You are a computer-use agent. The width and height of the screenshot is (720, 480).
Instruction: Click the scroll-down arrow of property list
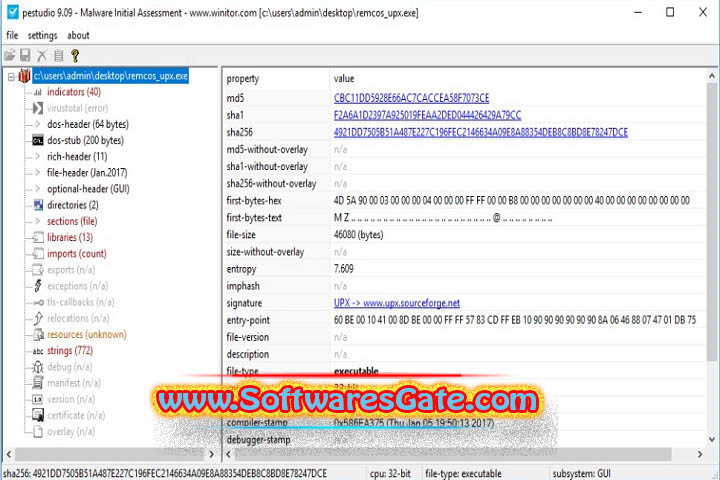[712, 439]
